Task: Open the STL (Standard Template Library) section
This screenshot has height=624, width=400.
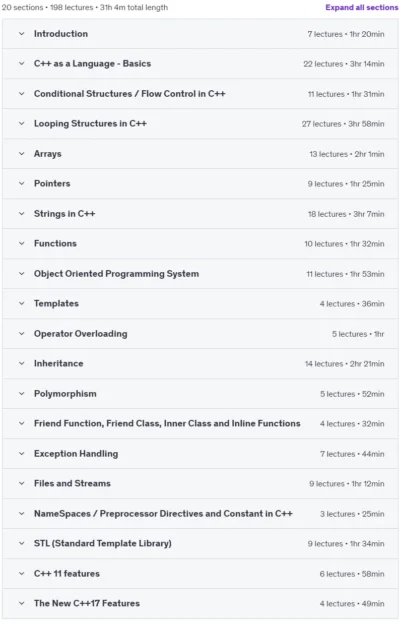Action: 200,544
